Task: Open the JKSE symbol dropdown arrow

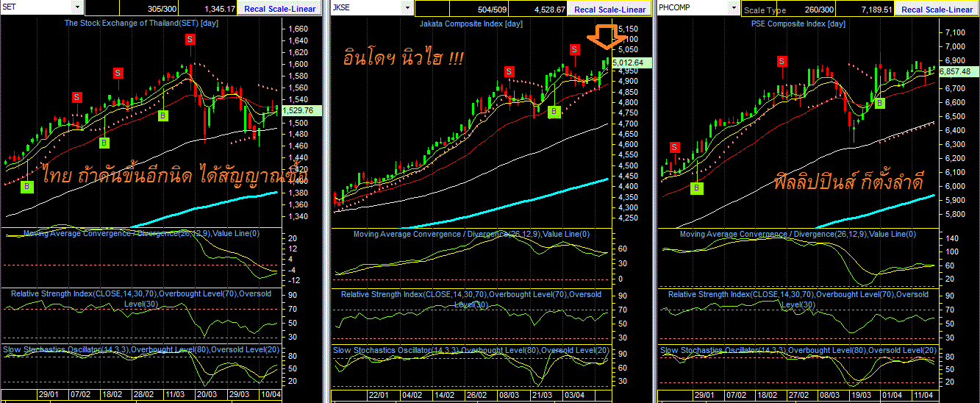Action: tap(407, 7)
